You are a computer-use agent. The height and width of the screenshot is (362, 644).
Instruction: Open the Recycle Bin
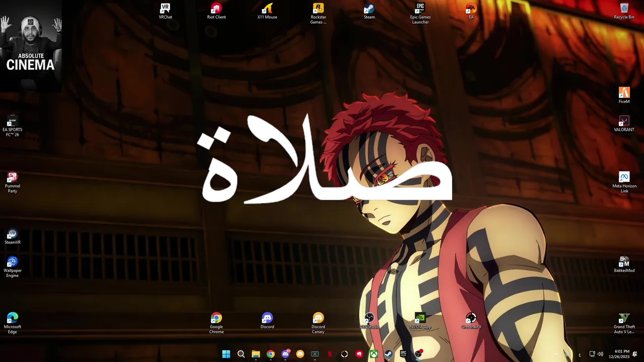coord(624,11)
